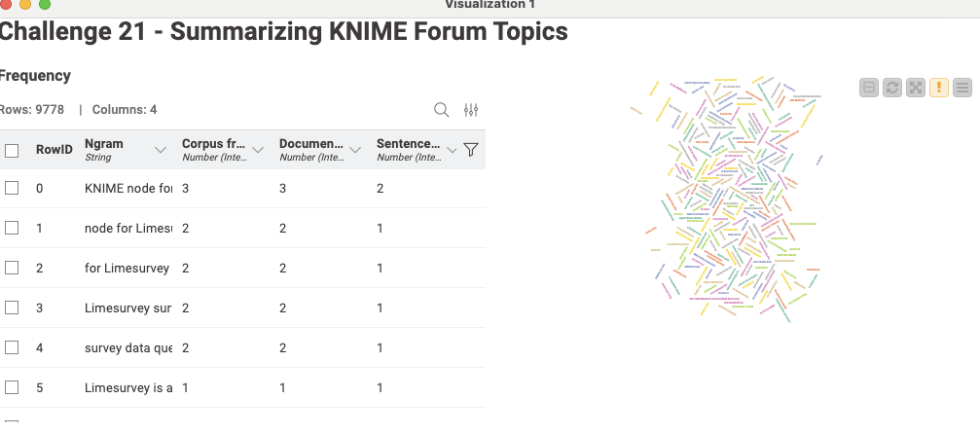Open the table search magnifier

pyautogui.click(x=441, y=110)
